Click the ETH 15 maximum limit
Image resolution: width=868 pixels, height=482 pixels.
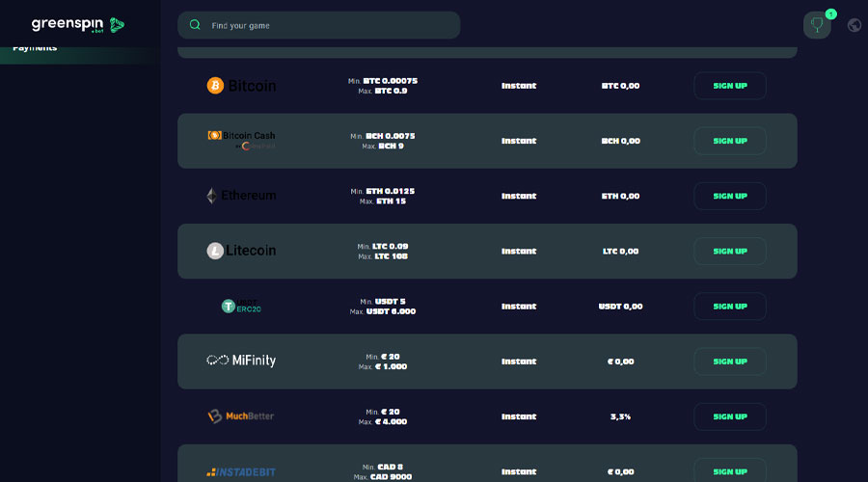[x=392, y=201]
